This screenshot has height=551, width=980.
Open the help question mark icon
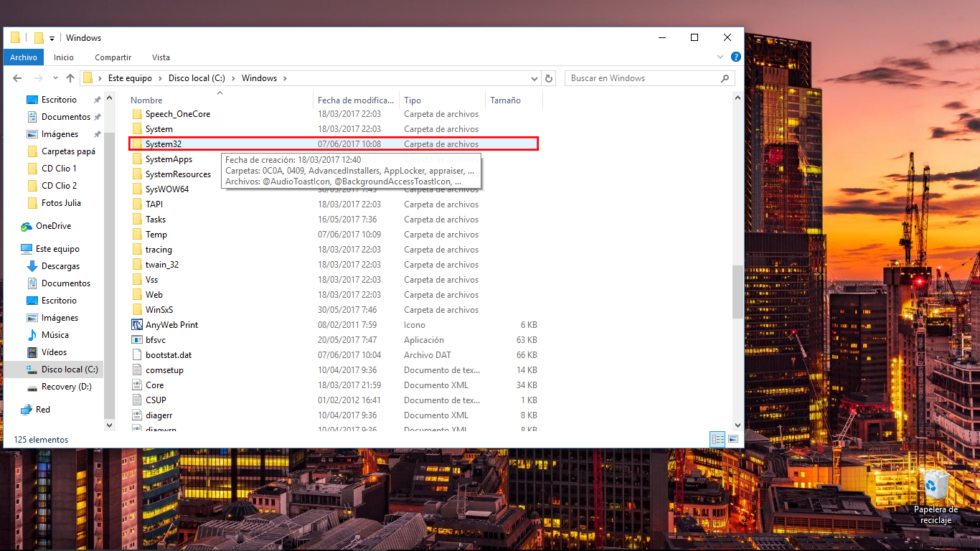(736, 57)
